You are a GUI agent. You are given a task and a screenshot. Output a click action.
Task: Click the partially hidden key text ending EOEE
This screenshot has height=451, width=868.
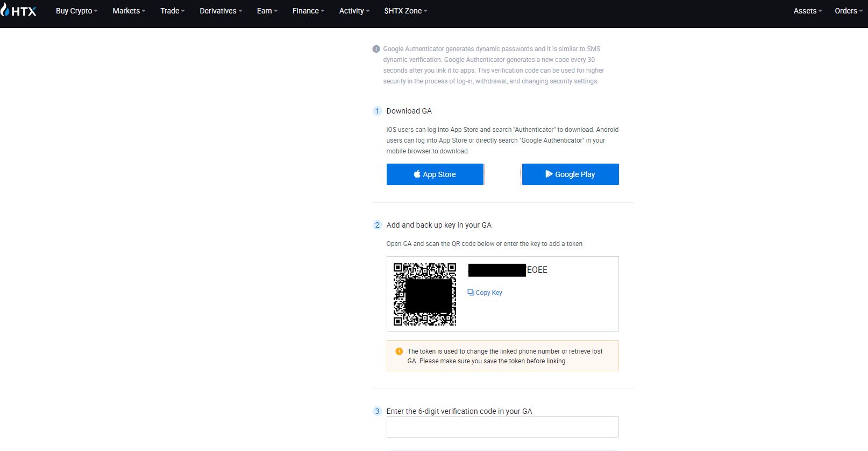tap(508, 270)
